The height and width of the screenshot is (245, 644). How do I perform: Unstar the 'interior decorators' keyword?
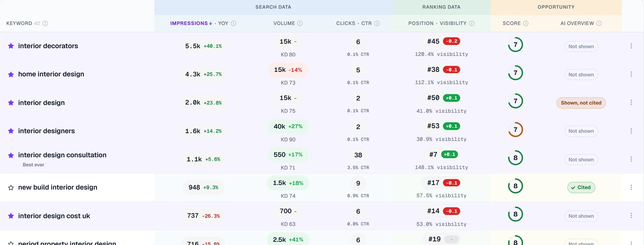point(11,46)
